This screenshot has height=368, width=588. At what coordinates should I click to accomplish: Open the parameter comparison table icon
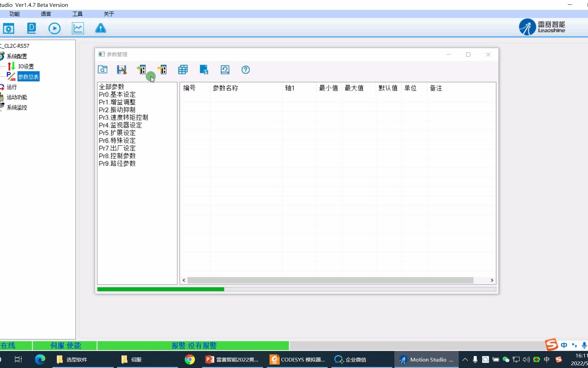pos(183,70)
